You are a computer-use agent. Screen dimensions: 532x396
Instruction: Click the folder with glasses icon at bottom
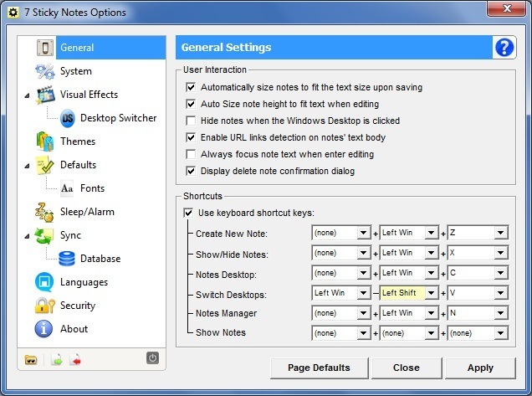point(31,360)
